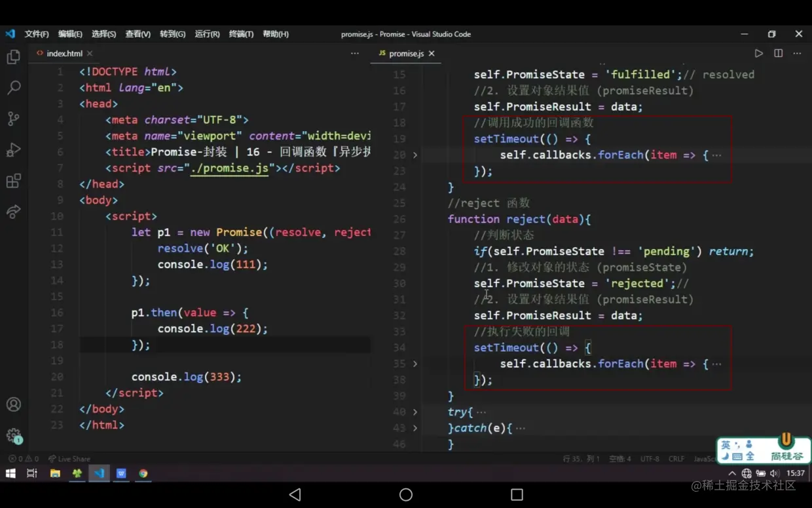Close the index.html tab

coord(90,54)
